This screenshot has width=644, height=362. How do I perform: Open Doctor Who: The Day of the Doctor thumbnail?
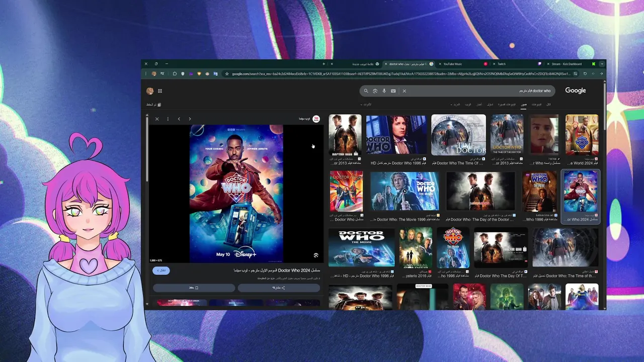pyautogui.click(x=480, y=191)
